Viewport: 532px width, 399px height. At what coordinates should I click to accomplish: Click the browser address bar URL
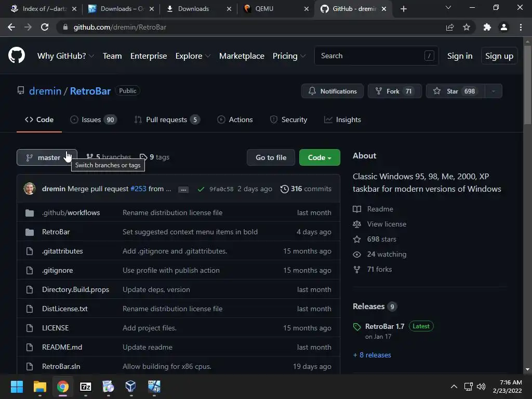120,27
